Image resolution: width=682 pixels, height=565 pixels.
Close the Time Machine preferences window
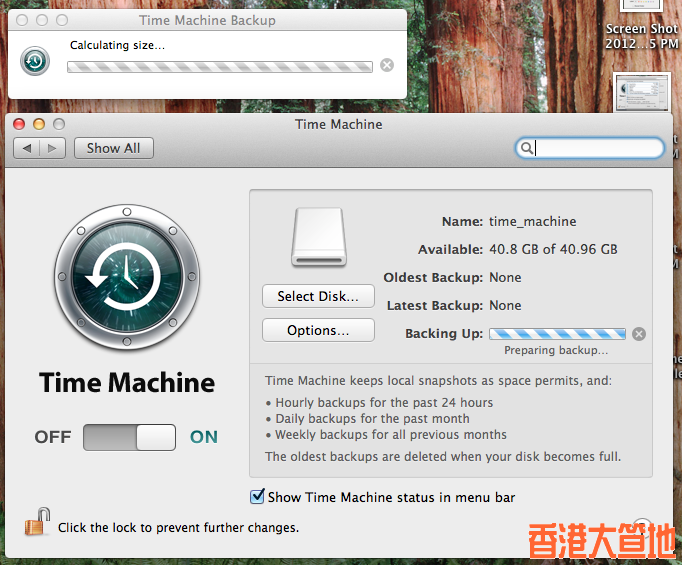pyautogui.click(x=19, y=124)
